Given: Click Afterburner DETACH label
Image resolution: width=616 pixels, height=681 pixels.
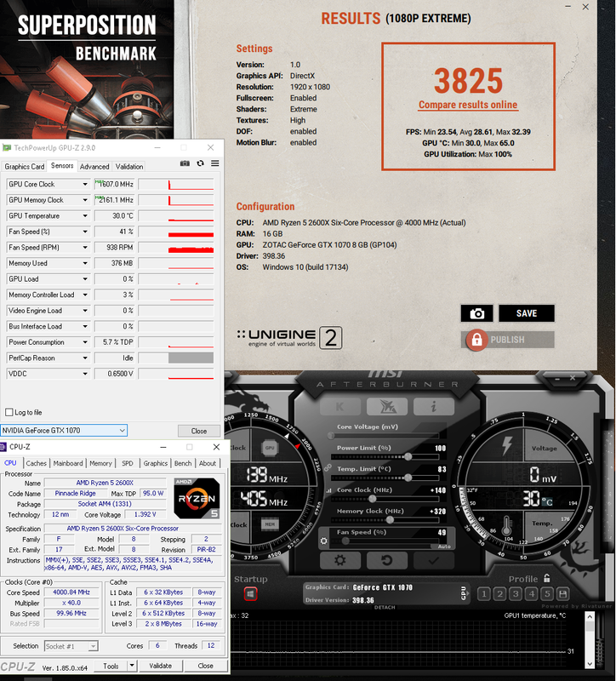Looking at the screenshot, I should tap(385, 607).
